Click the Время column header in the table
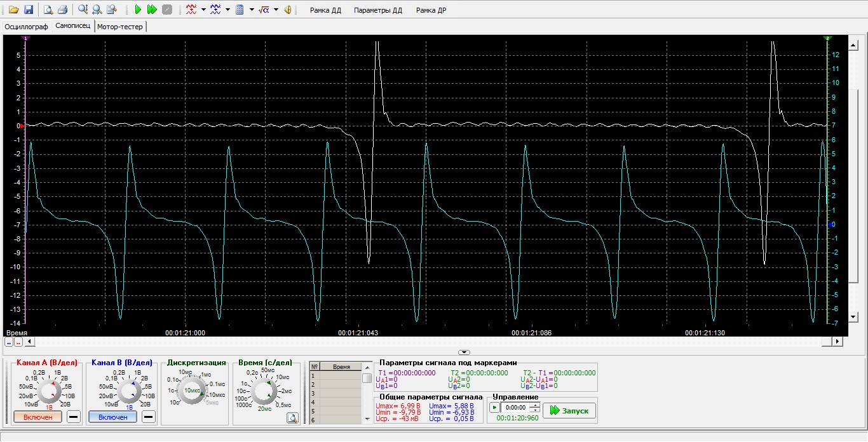Image resolution: width=868 pixels, height=442 pixels. [x=341, y=367]
